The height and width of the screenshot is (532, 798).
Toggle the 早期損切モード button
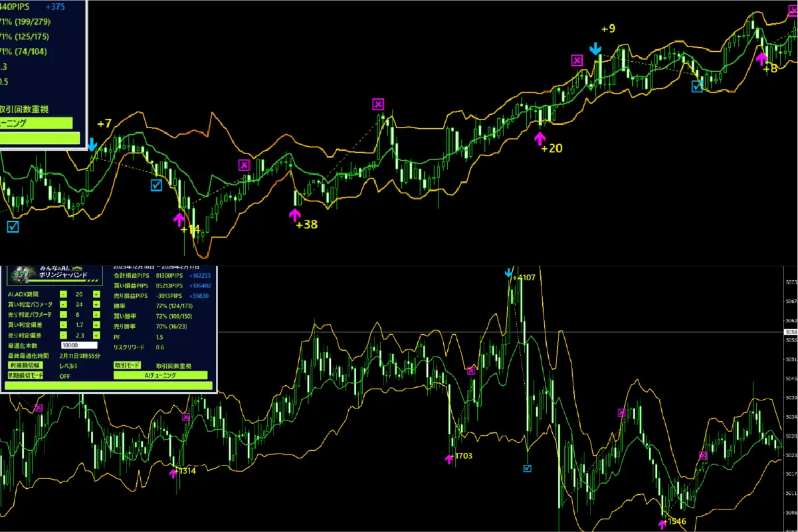tap(25, 375)
